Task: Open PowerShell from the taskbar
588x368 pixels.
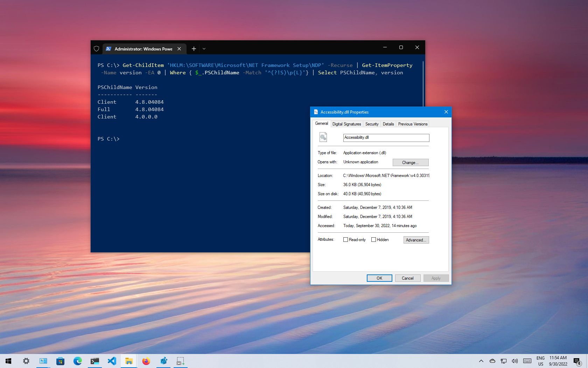Action: point(94,361)
